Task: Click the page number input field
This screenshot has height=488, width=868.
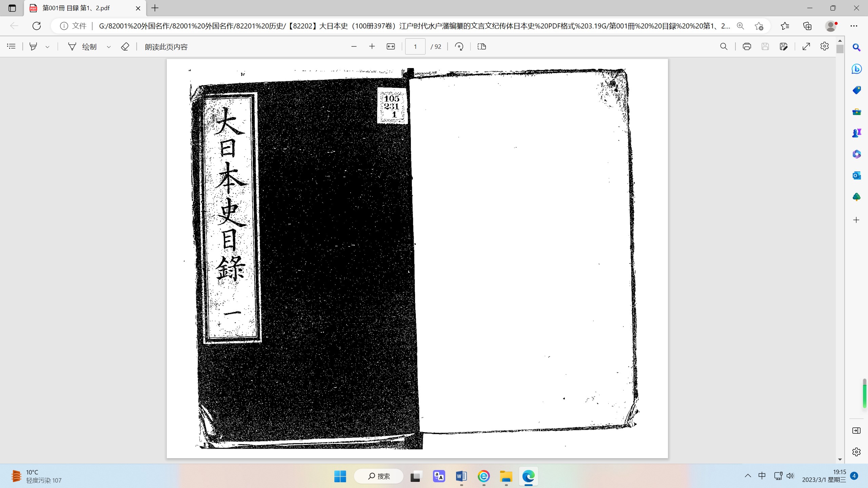Action: 415,46
